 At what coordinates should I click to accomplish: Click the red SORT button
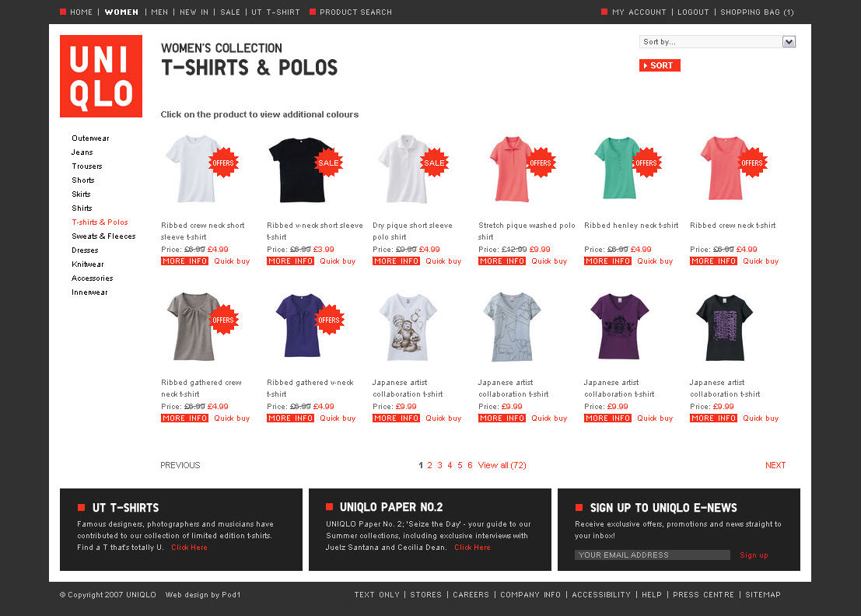pos(660,65)
